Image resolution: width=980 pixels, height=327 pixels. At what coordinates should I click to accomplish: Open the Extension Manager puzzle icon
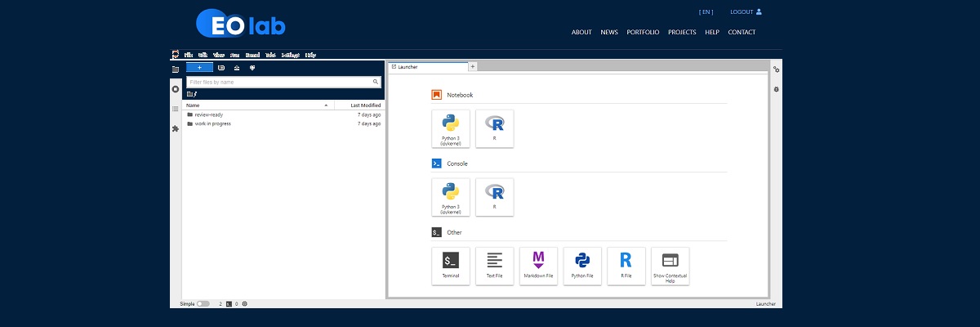(x=175, y=129)
